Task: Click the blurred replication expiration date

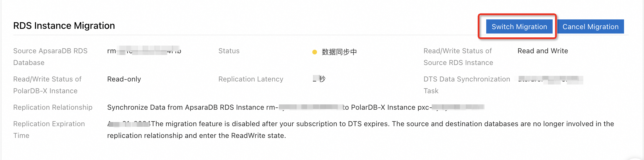Action: pos(129,124)
